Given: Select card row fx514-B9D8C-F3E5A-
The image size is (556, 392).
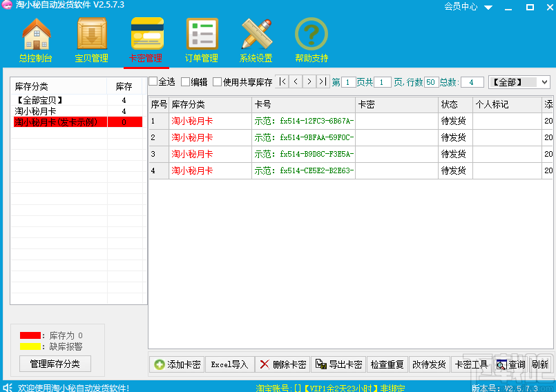Looking at the screenshot, I should point(351,154).
